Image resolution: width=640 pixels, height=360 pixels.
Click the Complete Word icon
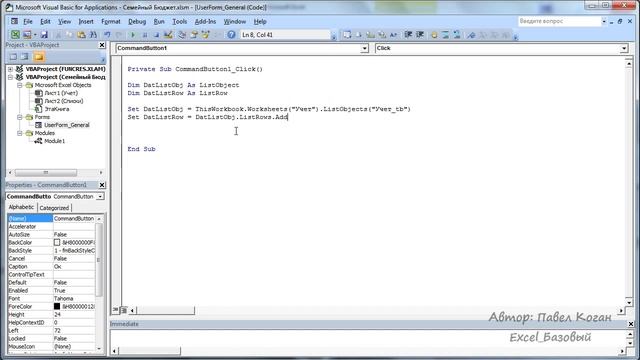coord(393,35)
